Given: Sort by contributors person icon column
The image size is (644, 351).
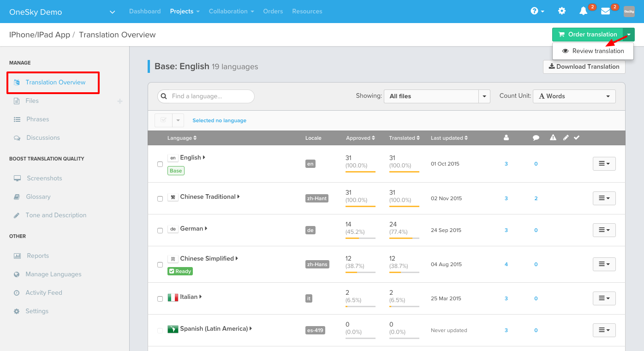Looking at the screenshot, I should click(x=506, y=137).
